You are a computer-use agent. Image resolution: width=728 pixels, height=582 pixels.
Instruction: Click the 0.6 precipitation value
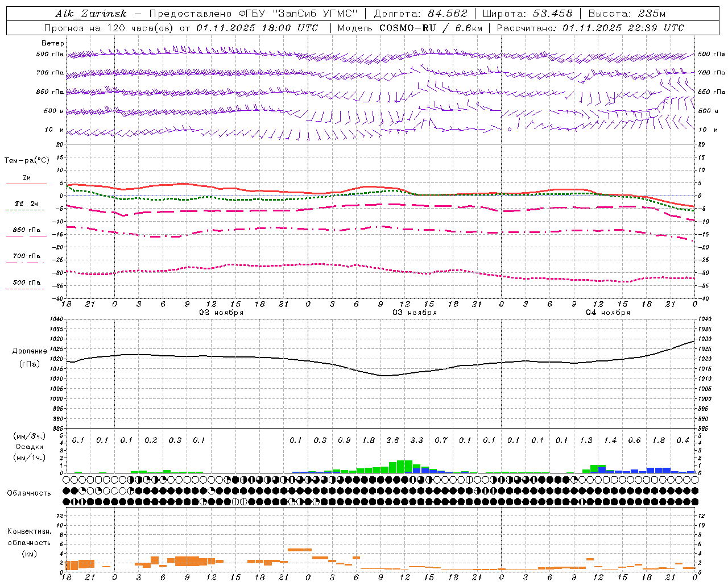(634, 440)
